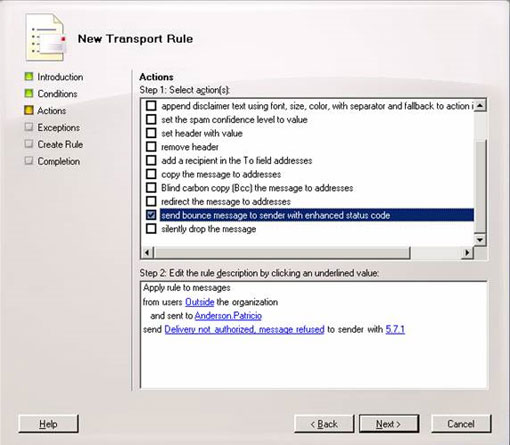
Task: Click the horizontal scroll right arrow
Action: [467, 253]
